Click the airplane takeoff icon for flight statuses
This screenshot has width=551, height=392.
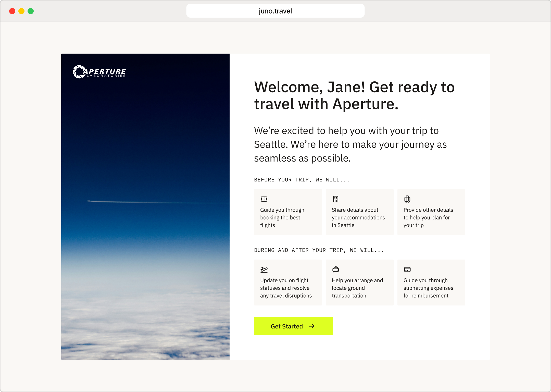(264, 270)
